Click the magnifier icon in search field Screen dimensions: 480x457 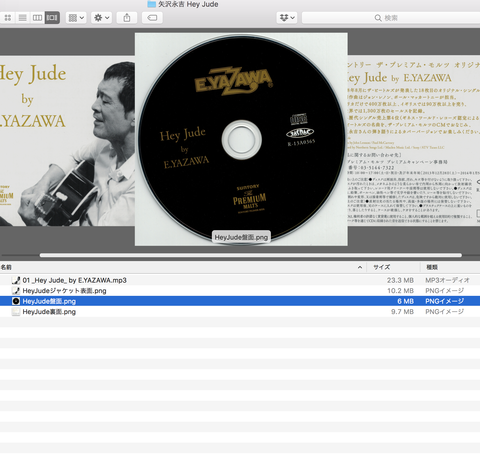[x=378, y=18]
